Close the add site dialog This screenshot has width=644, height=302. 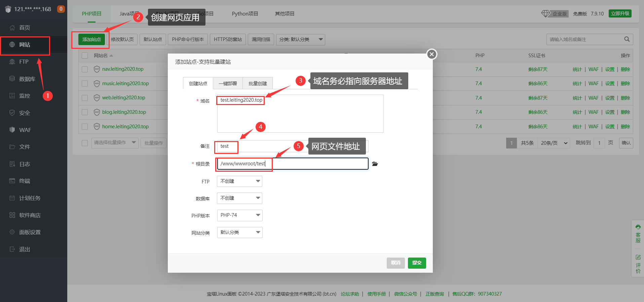tap(432, 54)
